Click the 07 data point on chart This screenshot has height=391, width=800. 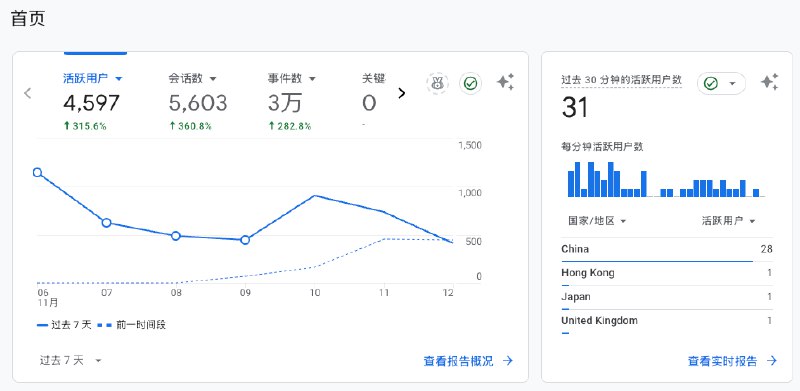click(107, 223)
